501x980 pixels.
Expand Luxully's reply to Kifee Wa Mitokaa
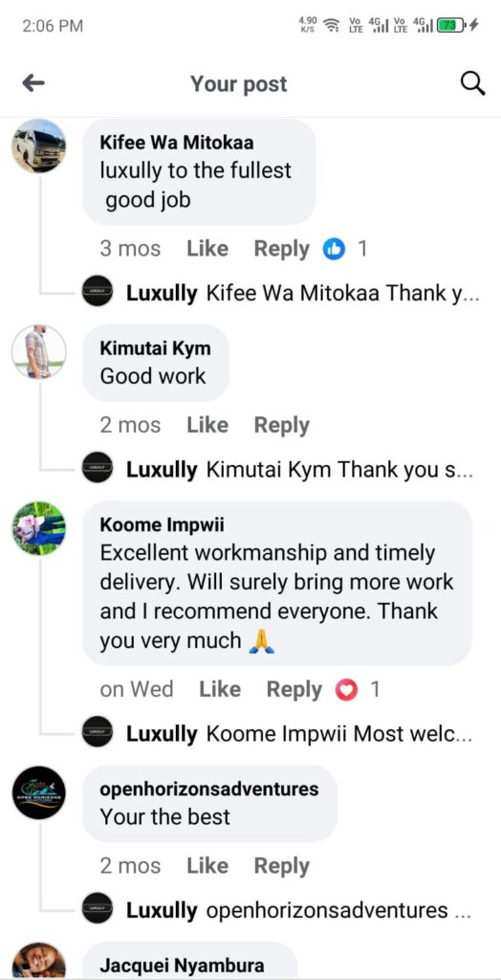[303, 293]
